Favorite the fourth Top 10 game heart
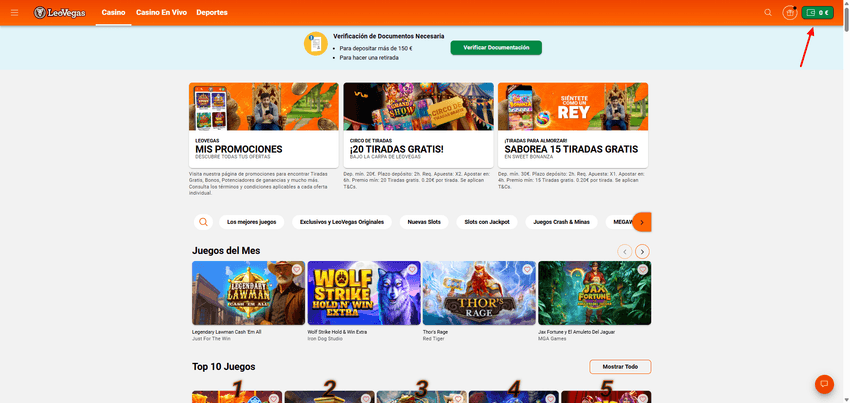850x403 pixels. [x=550, y=399]
